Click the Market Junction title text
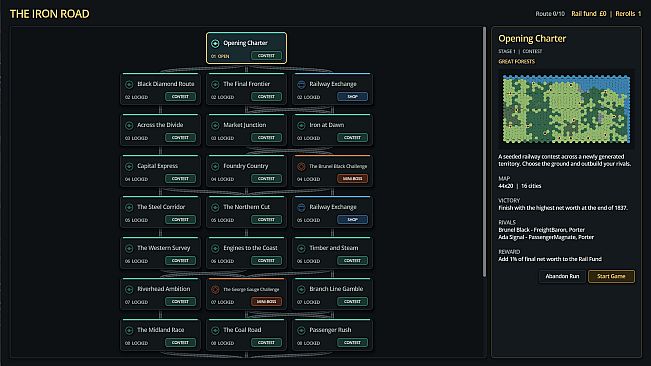The width and height of the screenshot is (651, 366). coord(245,125)
